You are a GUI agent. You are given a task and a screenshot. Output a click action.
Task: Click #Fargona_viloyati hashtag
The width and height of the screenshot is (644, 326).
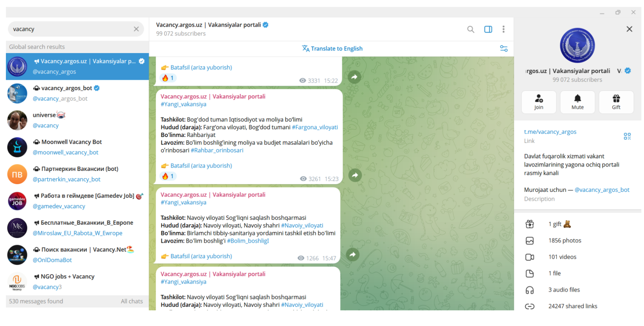[315, 127]
